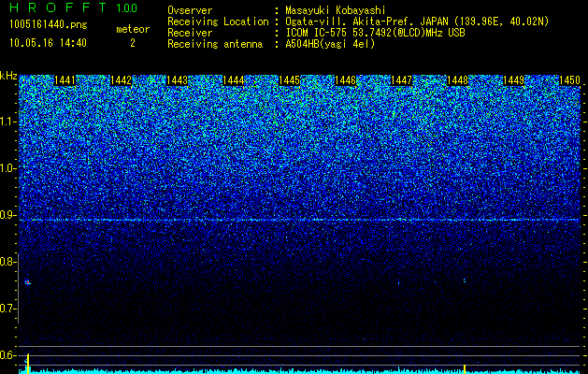Click the 1442 time marker

point(122,80)
